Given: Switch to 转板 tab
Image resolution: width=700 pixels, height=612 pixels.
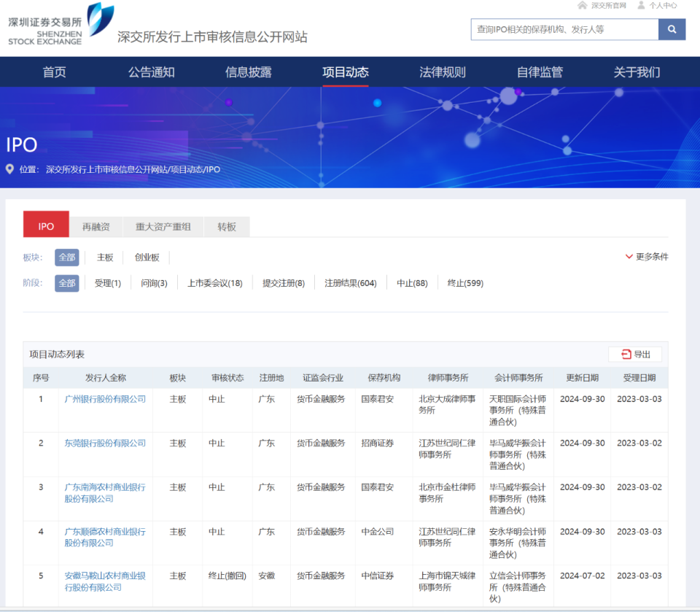Looking at the screenshot, I should (227, 227).
